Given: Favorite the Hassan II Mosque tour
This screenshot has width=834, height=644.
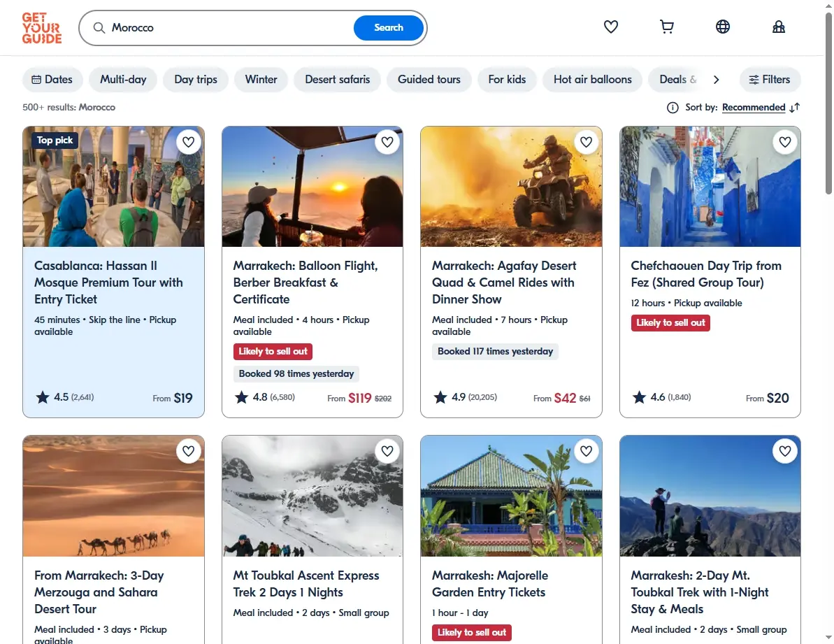Looking at the screenshot, I should (188, 142).
